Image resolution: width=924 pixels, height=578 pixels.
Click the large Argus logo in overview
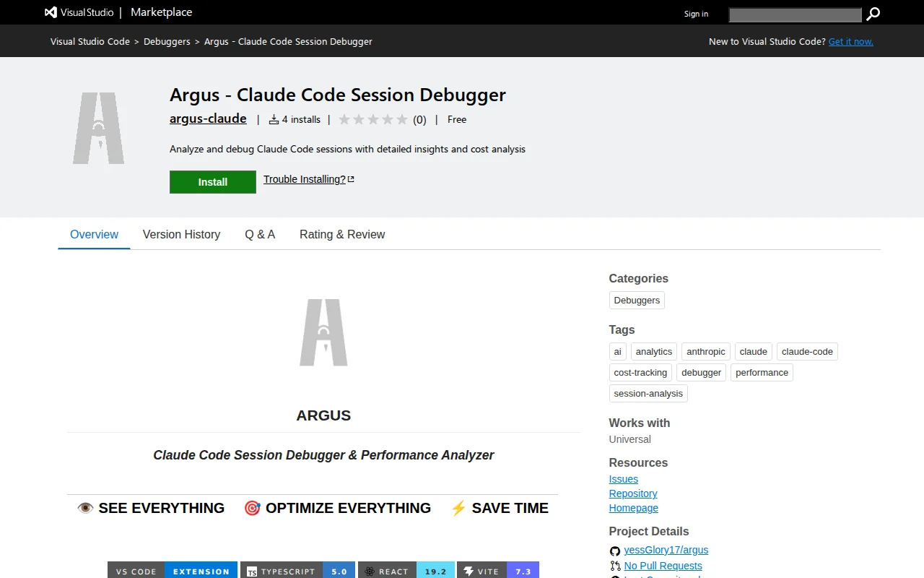323,332
